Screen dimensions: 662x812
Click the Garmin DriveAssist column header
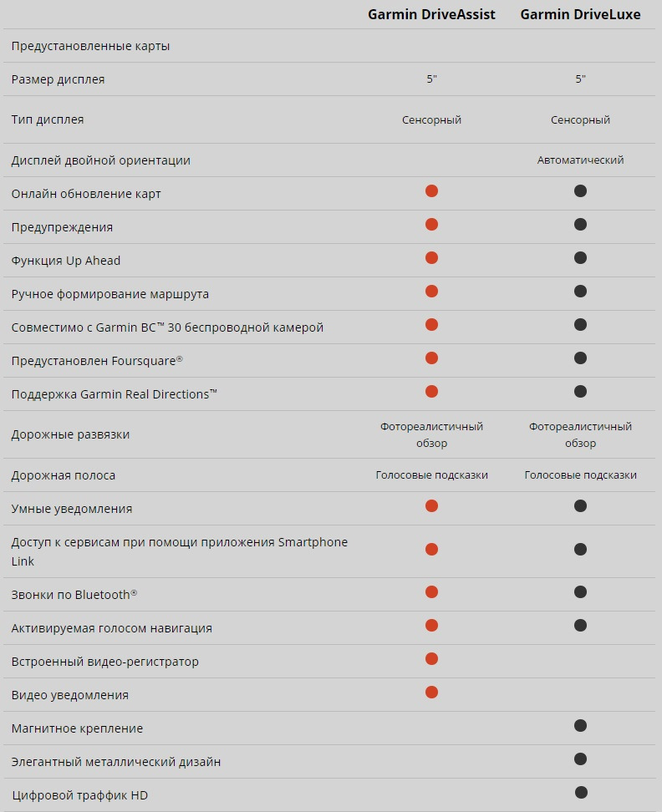(431, 14)
